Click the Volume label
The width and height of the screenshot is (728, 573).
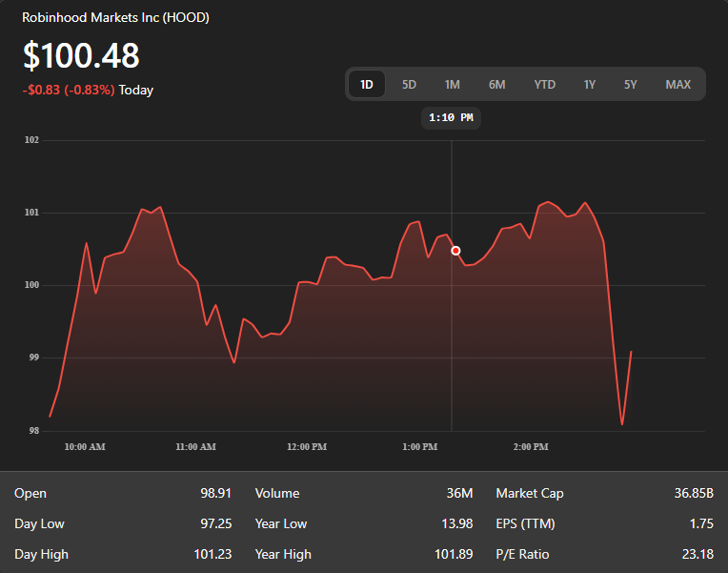[x=277, y=493]
